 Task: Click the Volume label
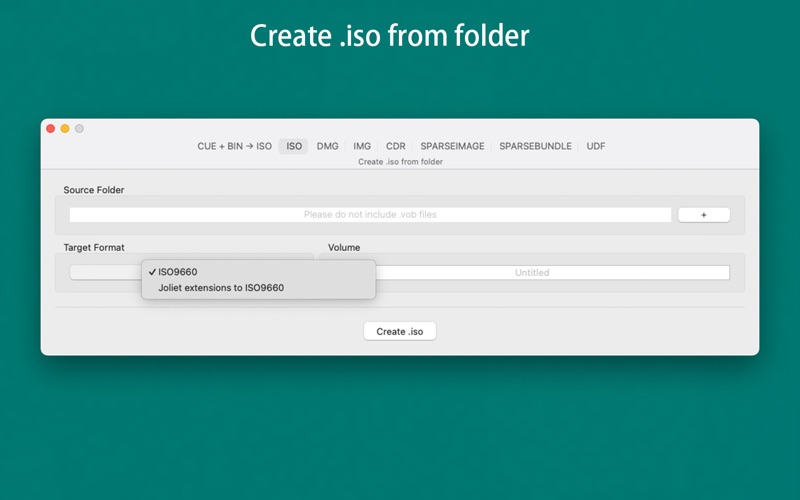click(344, 247)
